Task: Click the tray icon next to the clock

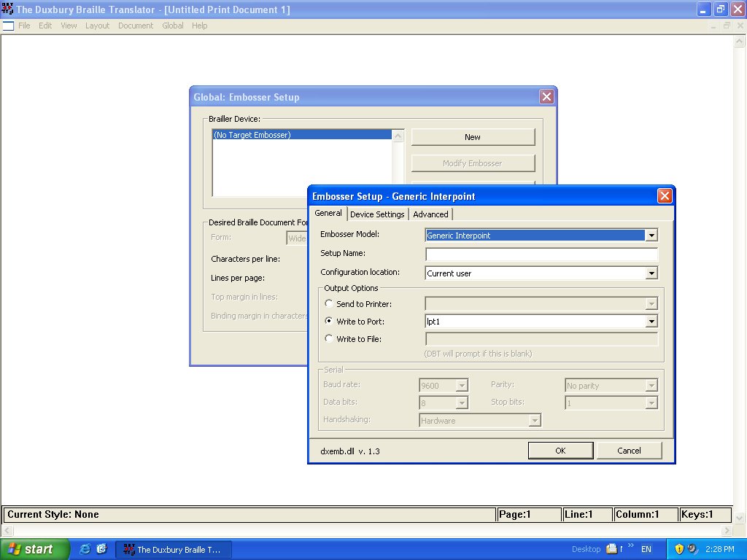Action: [x=693, y=549]
